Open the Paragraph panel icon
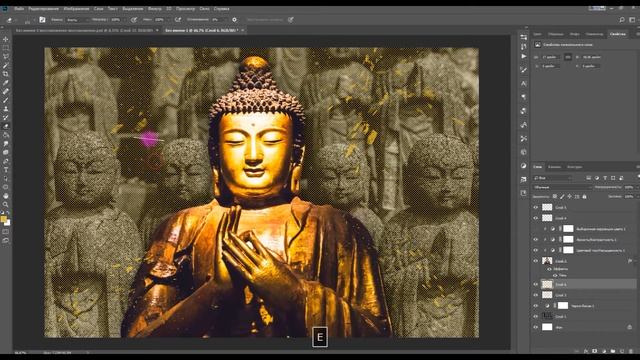The image size is (640, 360). click(524, 97)
